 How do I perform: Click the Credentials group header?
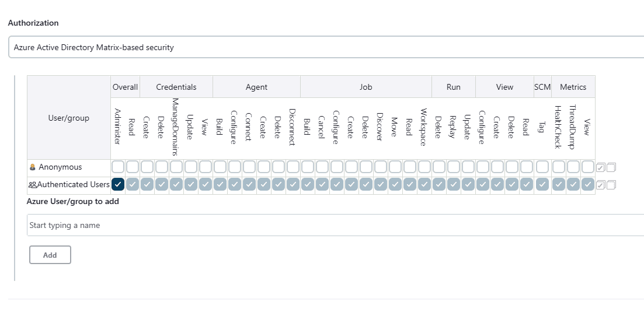[x=176, y=87]
